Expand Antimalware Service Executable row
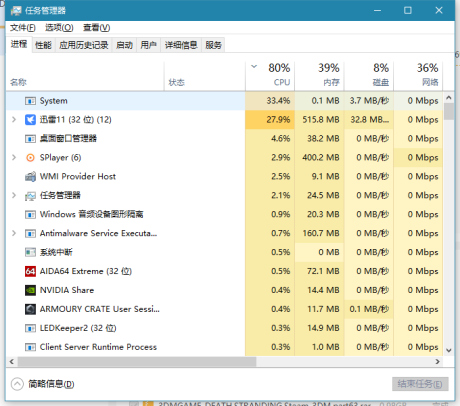This screenshot has width=460, height=406. coord(14,233)
